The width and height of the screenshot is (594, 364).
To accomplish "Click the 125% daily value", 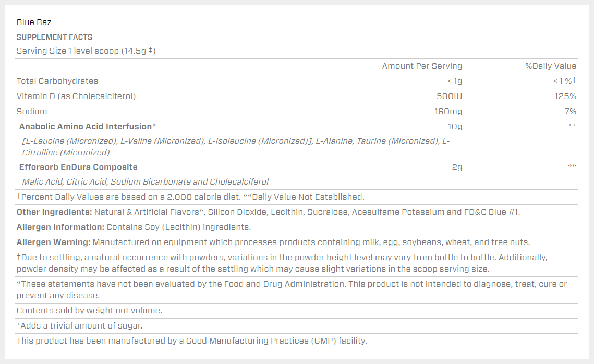I will pyautogui.click(x=565, y=96).
